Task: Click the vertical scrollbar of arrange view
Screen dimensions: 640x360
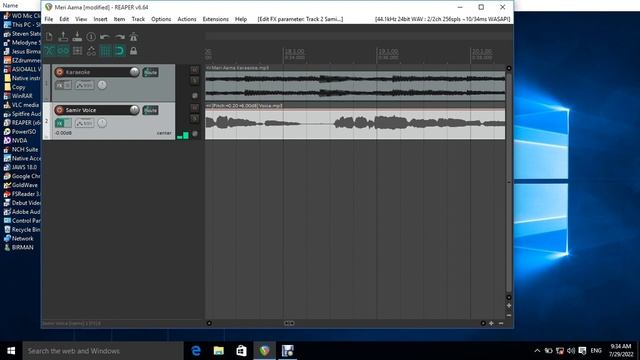Action: [x=509, y=182]
